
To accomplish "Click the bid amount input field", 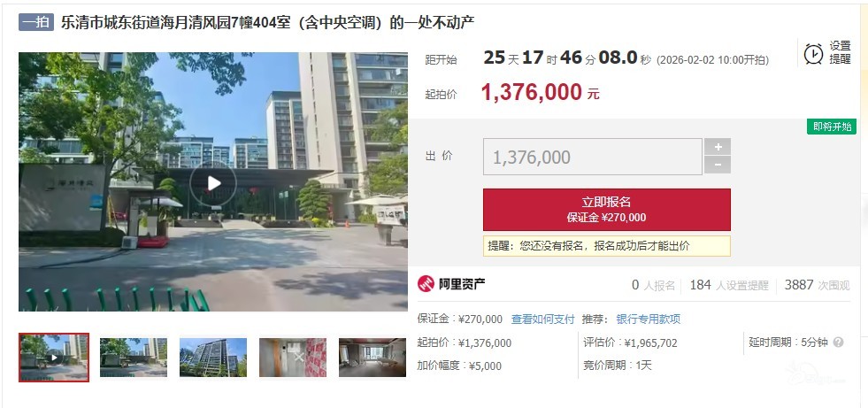I will [592, 157].
